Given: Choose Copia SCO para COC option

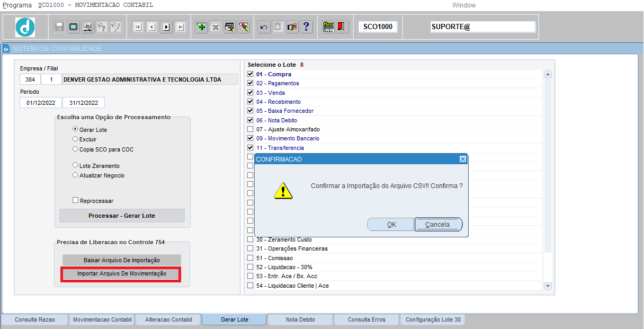Looking at the screenshot, I should tap(75, 149).
